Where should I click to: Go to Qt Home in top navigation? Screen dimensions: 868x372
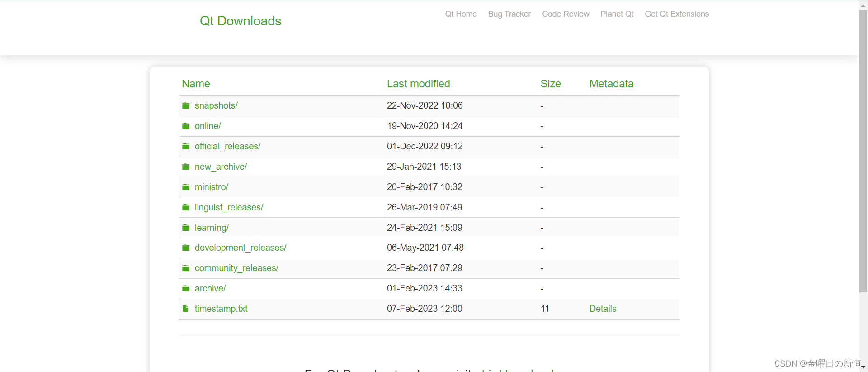tap(461, 14)
